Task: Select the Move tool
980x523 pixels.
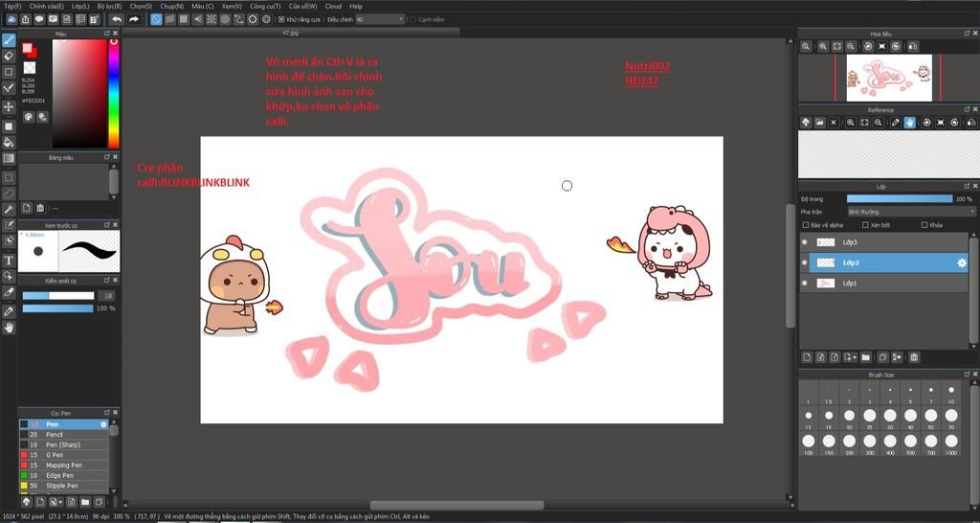Action: (8, 107)
